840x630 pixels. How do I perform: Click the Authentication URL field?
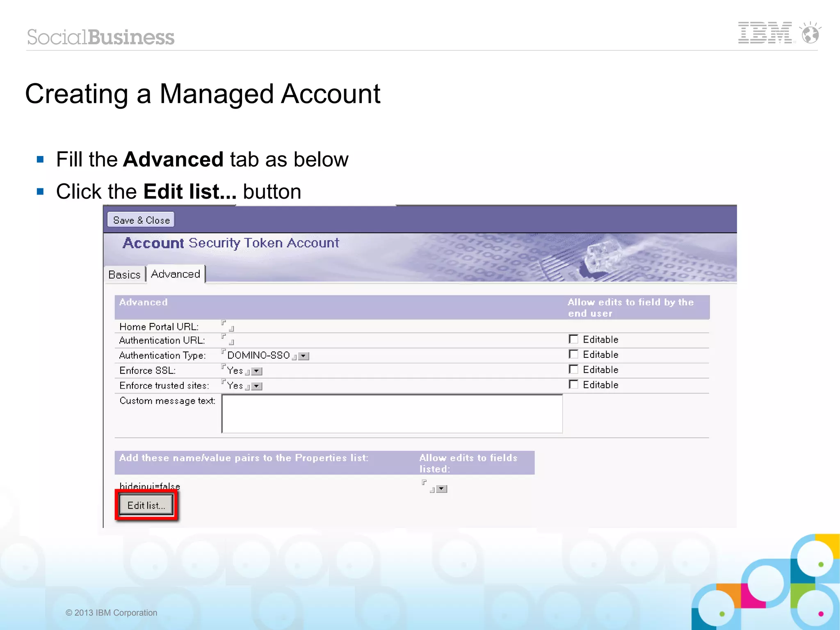228,339
